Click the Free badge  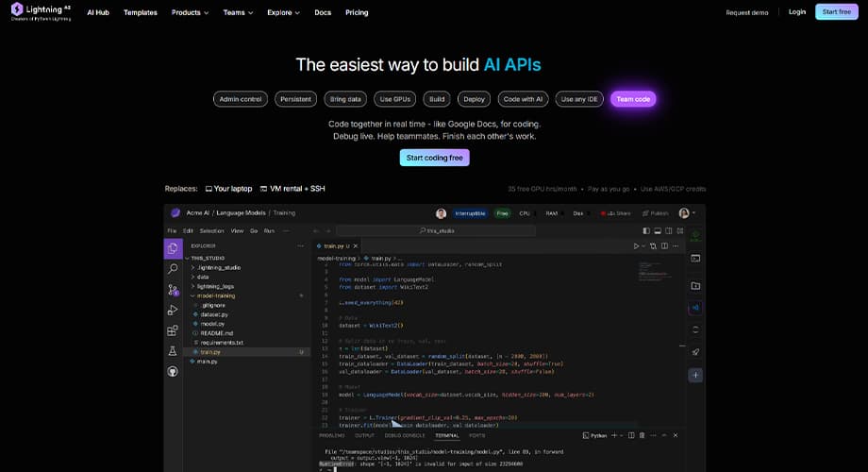coord(502,213)
